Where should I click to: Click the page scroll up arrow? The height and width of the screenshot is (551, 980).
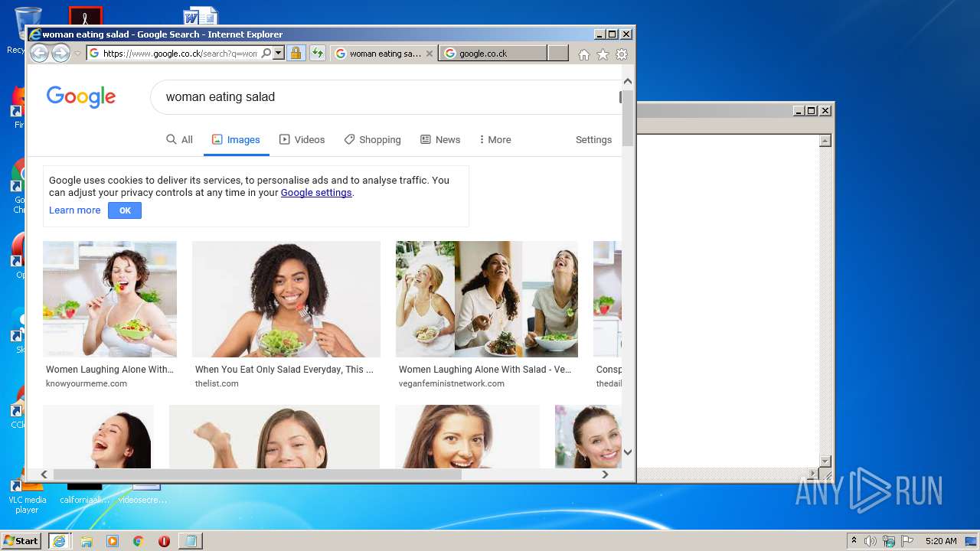coord(628,81)
